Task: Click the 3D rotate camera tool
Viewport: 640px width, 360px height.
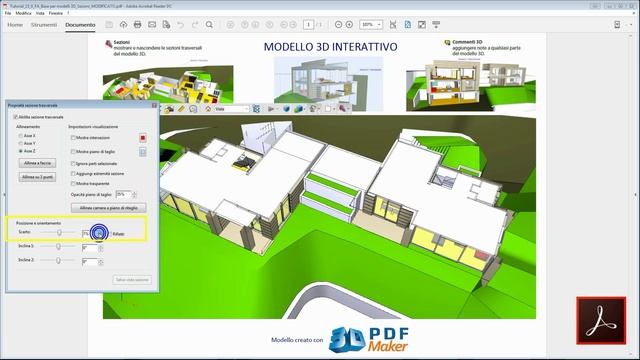Action: [x=169, y=109]
